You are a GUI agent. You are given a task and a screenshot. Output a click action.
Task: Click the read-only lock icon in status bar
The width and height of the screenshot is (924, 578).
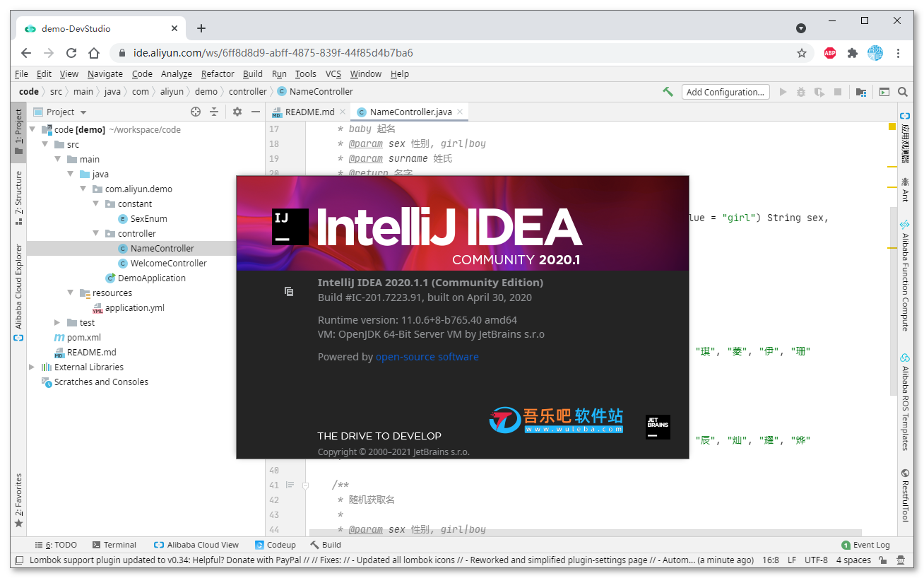click(x=883, y=560)
